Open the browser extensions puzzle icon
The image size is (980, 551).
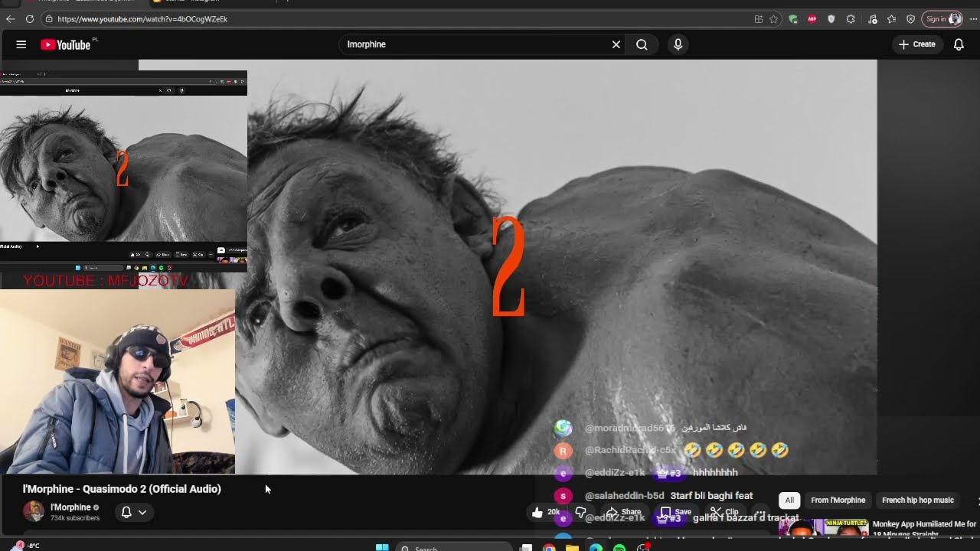(851, 19)
